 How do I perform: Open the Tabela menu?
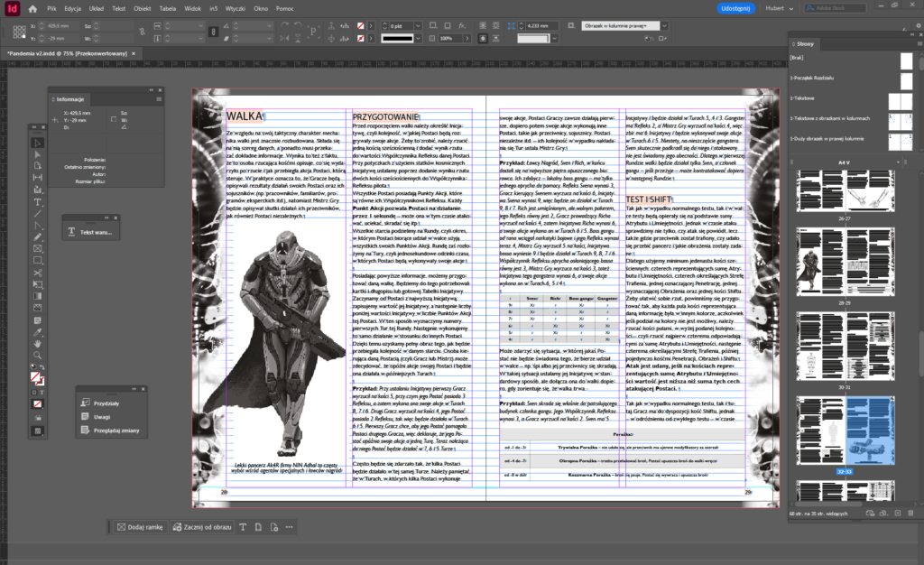(x=167, y=8)
